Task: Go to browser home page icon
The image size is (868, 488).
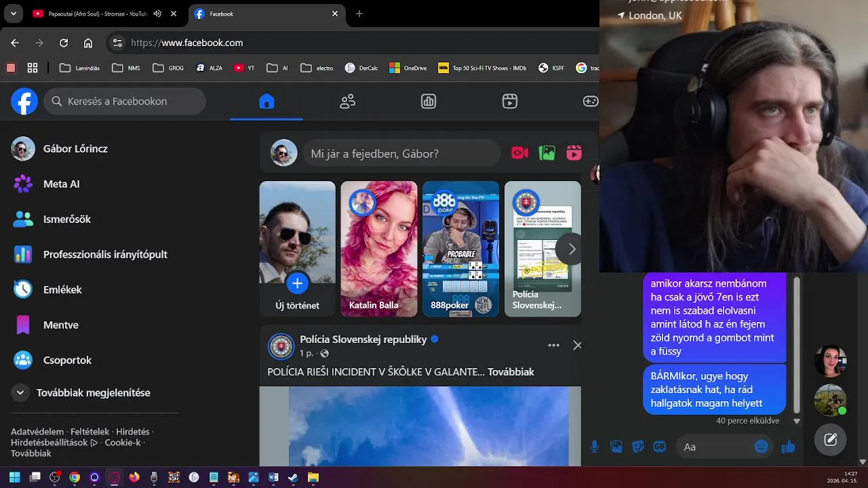Action: pos(88,43)
